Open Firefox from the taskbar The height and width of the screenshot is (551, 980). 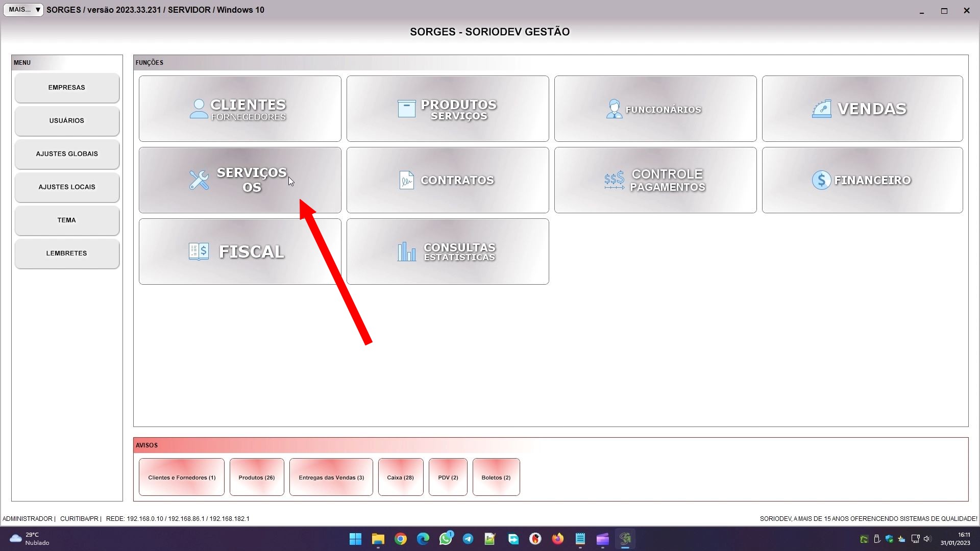click(558, 539)
